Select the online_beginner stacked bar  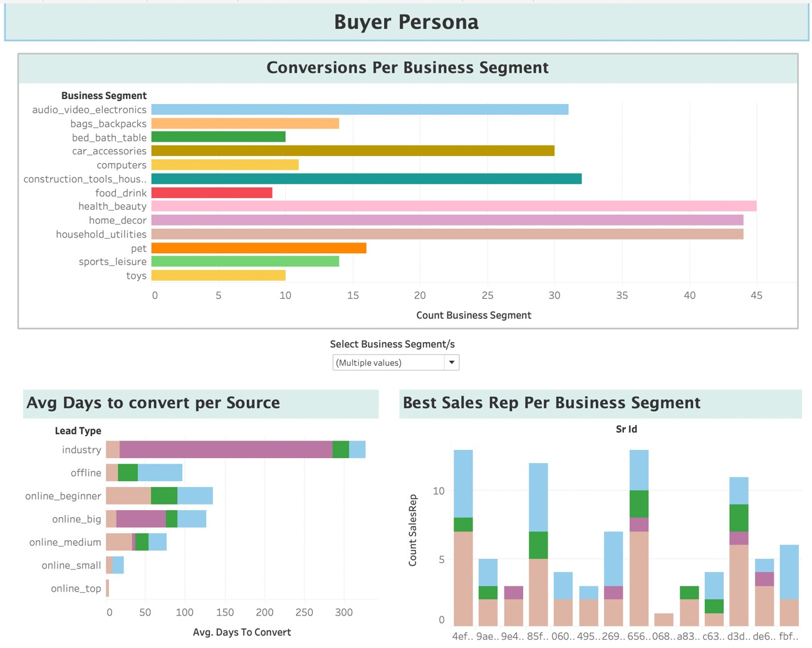pyautogui.click(x=160, y=496)
